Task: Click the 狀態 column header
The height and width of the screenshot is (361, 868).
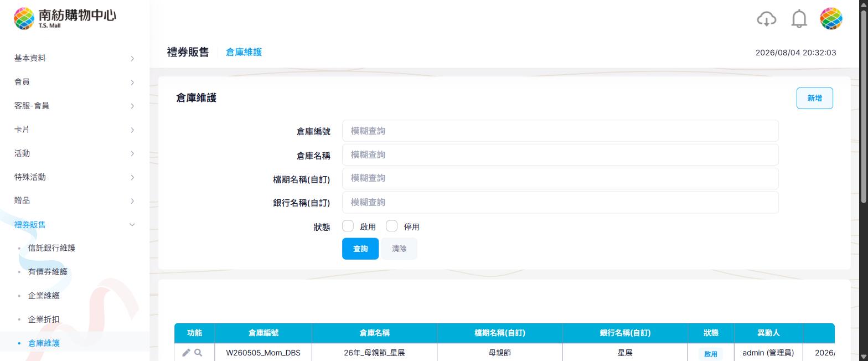Action: click(711, 333)
